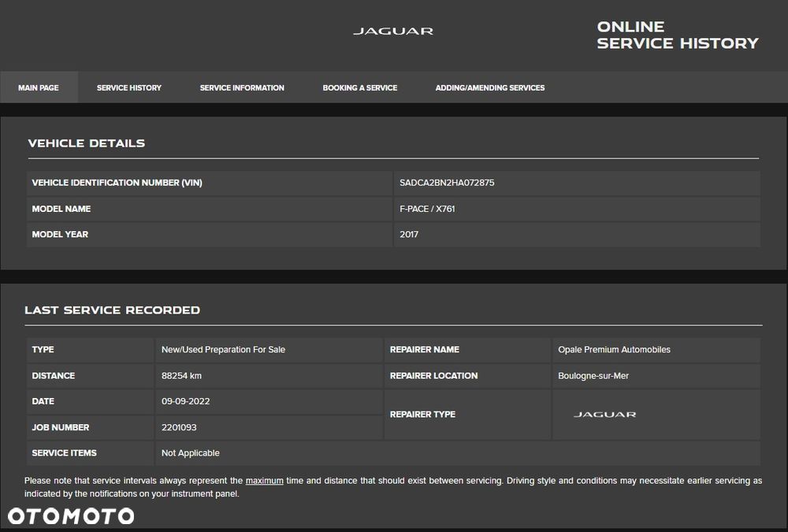Viewport: 788px width, 532px height.
Task: Click repairer location Boulogne-sur-Mer
Action: [593, 376]
